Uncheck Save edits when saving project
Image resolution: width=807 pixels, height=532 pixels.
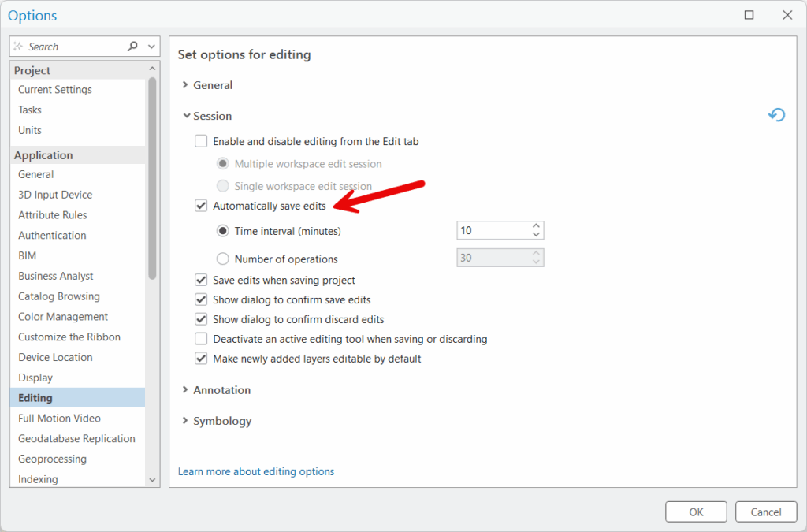tap(201, 280)
